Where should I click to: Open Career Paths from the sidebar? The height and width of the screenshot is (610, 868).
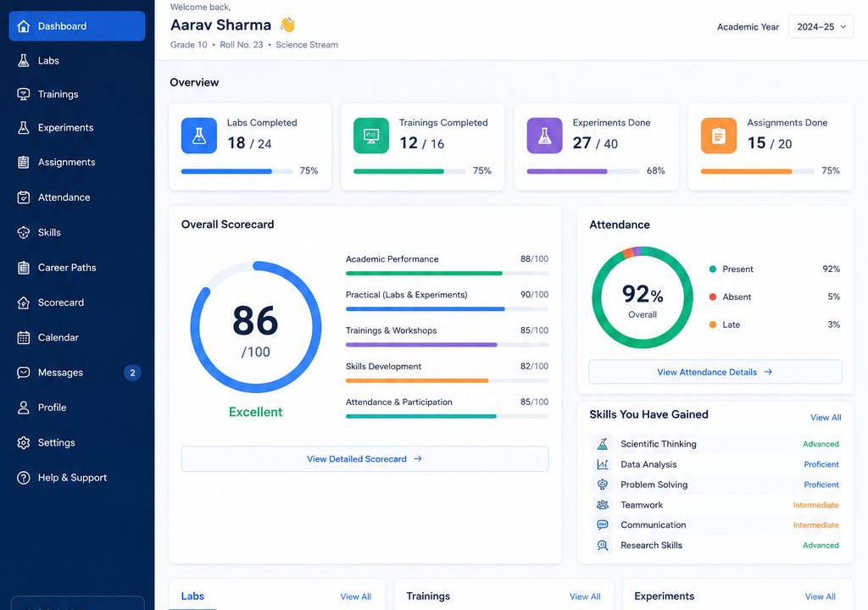[77, 268]
